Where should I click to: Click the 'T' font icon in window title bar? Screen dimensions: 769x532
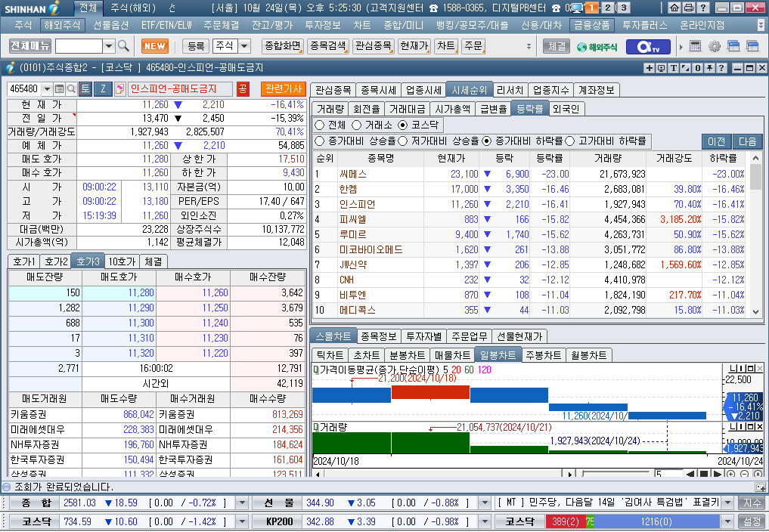[x=673, y=68]
